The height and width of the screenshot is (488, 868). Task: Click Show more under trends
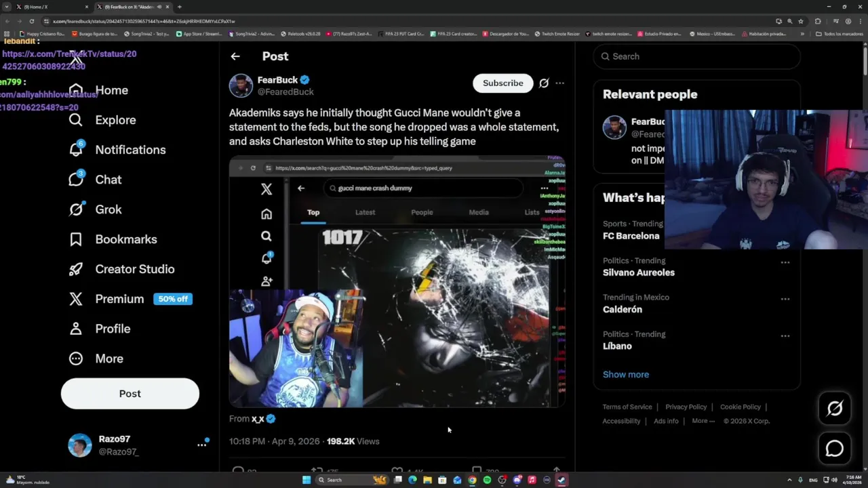click(x=626, y=374)
